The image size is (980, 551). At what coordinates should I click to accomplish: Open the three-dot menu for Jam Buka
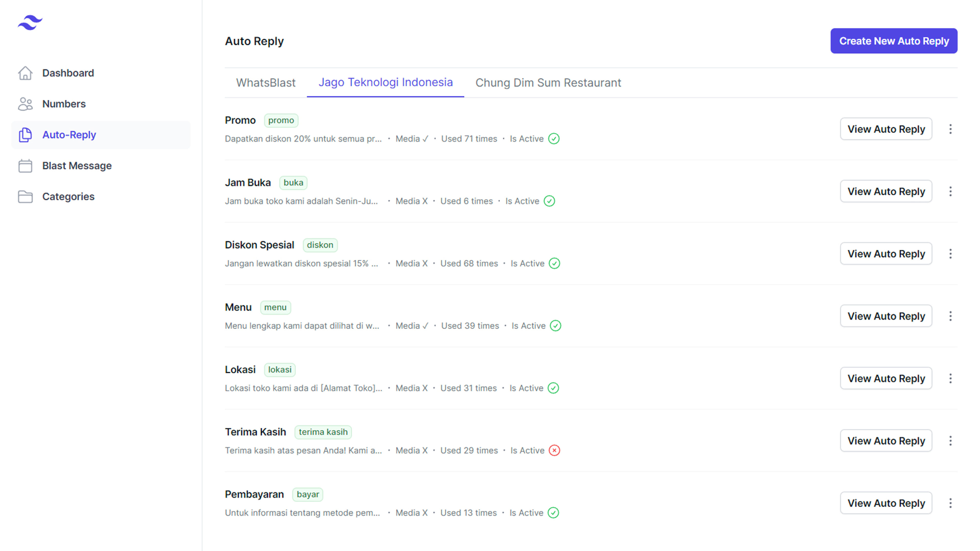(x=950, y=191)
